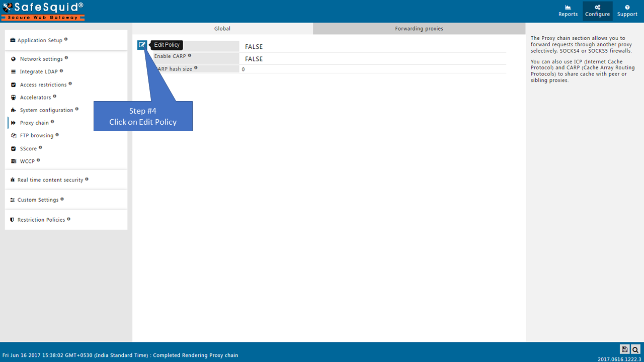Open Network settings in the sidebar
The image size is (644, 362).
(x=41, y=59)
